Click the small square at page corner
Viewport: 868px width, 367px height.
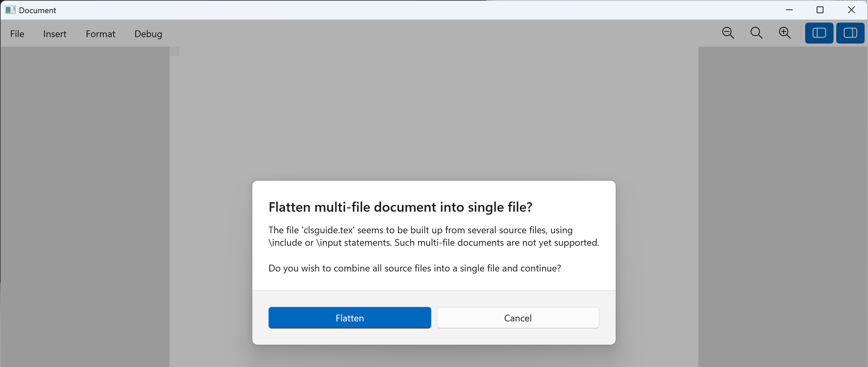coord(174,51)
